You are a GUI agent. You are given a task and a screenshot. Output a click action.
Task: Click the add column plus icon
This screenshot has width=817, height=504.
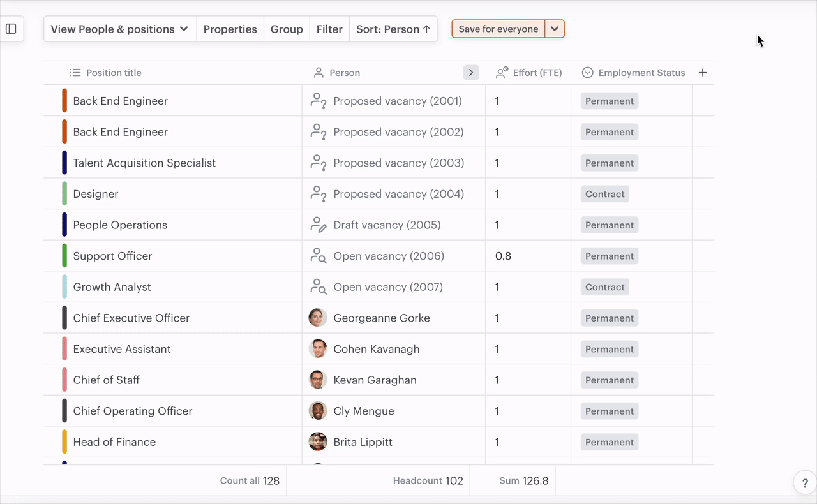[702, 73]
